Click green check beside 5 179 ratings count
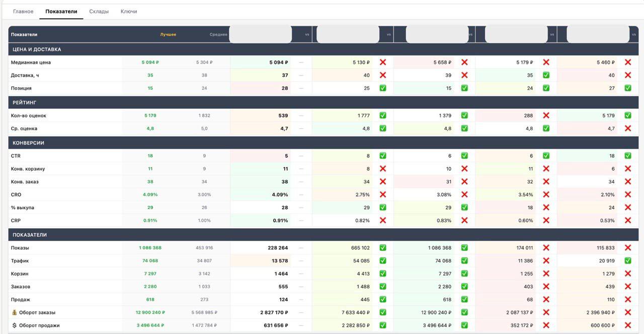Viewport: 644px width, 334px height. click(x=627, y=115)
